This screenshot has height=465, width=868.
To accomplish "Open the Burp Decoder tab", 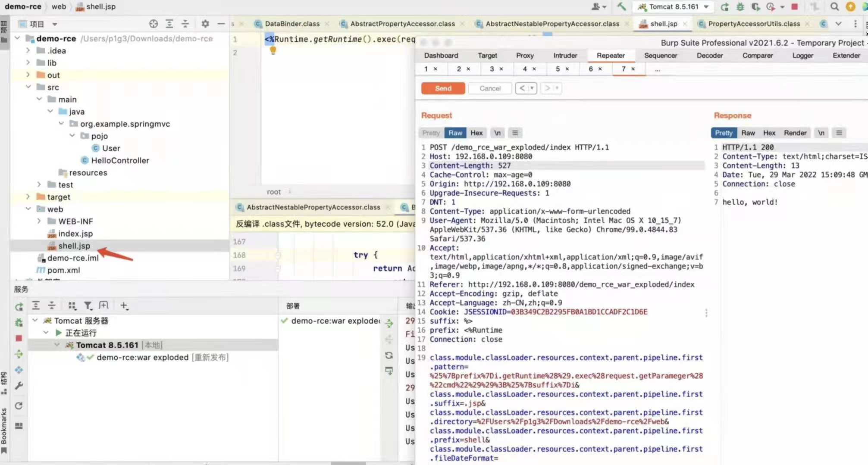I will tap(710, 55).
